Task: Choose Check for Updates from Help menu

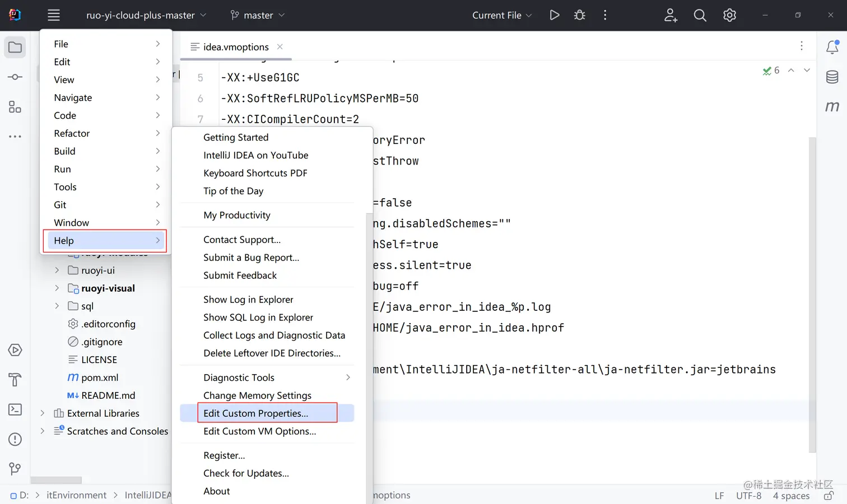Action: click(246, 473)
